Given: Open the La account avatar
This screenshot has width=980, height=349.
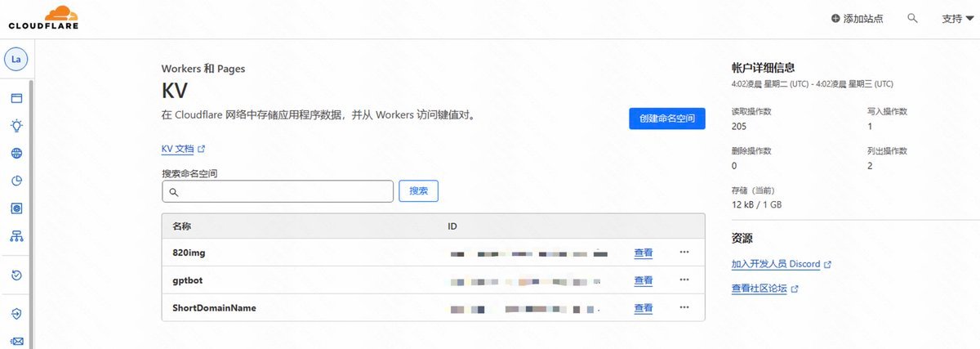Looking at the screenshot, I should pos(16,59).
